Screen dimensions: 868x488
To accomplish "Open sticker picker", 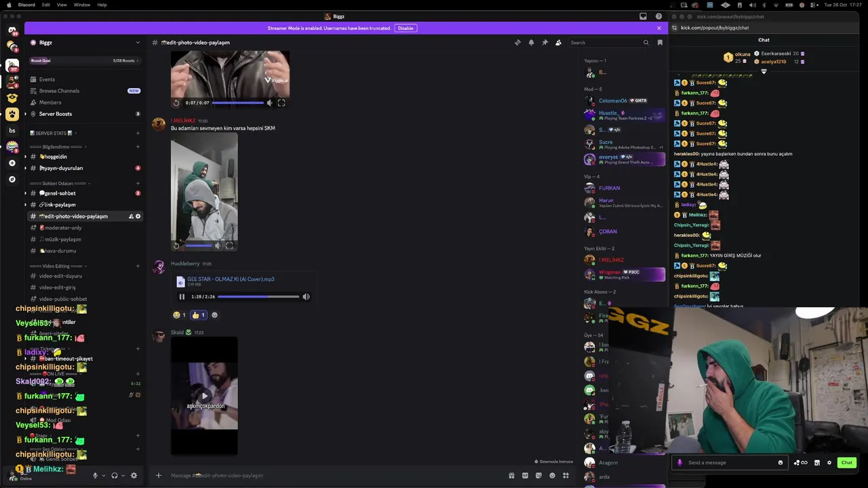I will 538,475.
